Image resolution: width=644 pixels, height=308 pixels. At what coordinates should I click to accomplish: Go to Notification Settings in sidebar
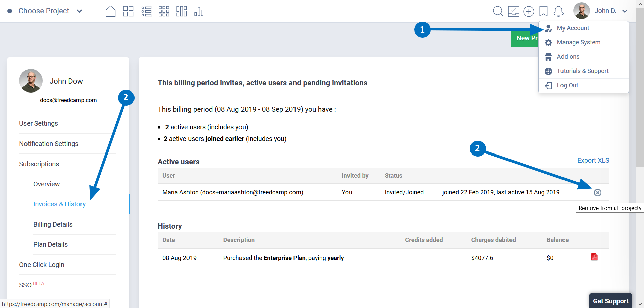click(x=49, y=144)
